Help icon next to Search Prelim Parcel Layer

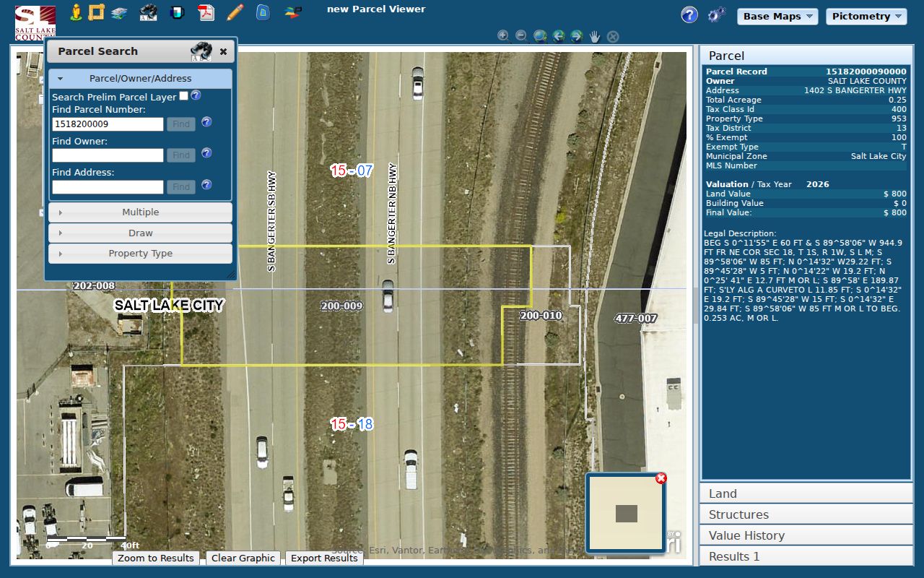coord(196,95)
